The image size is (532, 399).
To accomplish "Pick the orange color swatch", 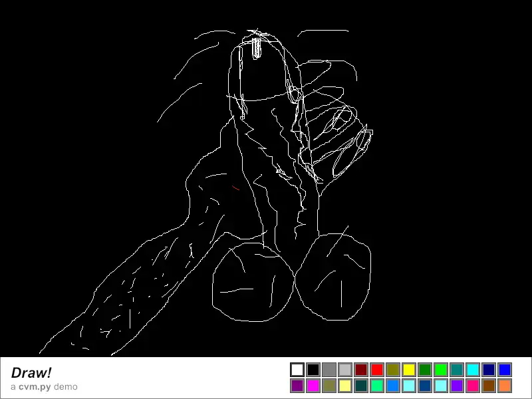I will [505, 386].
